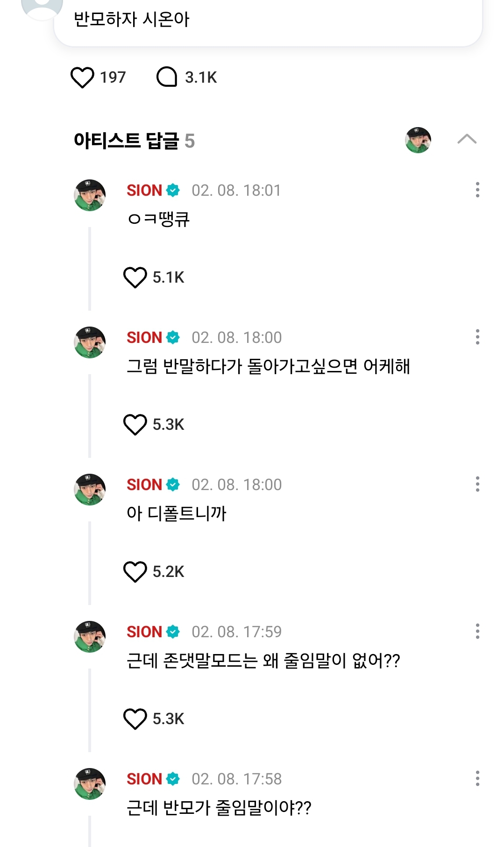The width and height of the screenshot is (504, 847).
Task: Open more options for the 17:59 reply
Action: [x=477, y=631]
